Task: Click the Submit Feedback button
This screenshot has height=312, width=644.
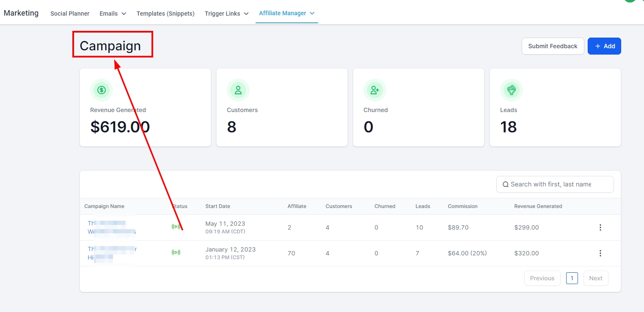Action: pyautogui.click(x=553, y=46)
